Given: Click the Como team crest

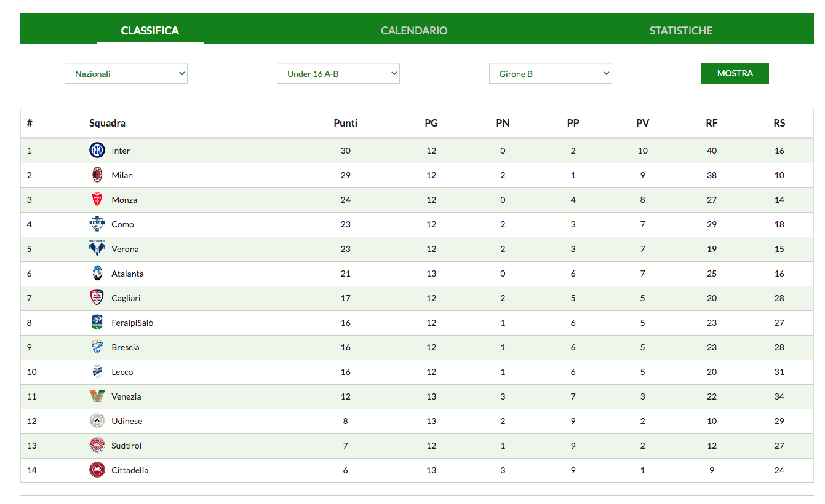Looking at the screenshot, I should click(x=97, y=224).
